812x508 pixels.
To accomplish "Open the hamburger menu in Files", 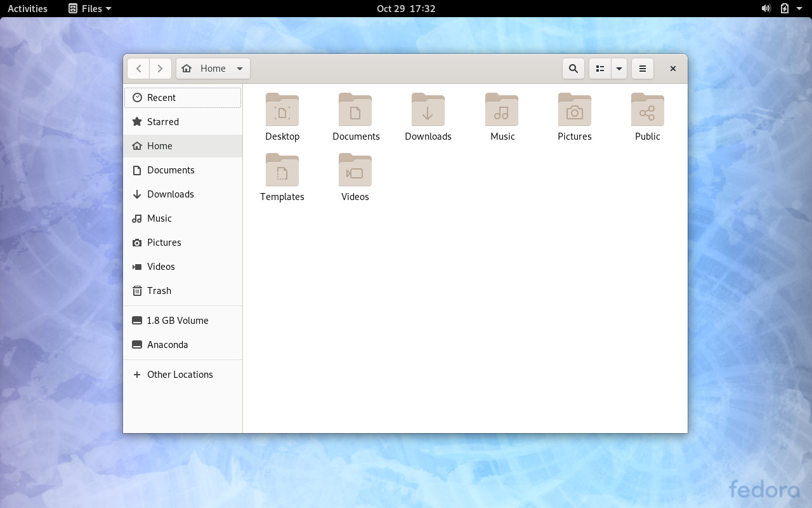I will 642,68.
